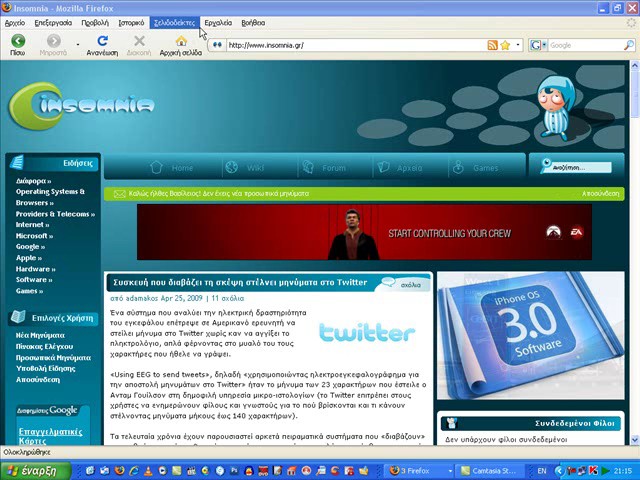Click the Kaspersky K tray icon
This screenshot has width=640, height=480.
pyautogui.click(x=593, y=471)
